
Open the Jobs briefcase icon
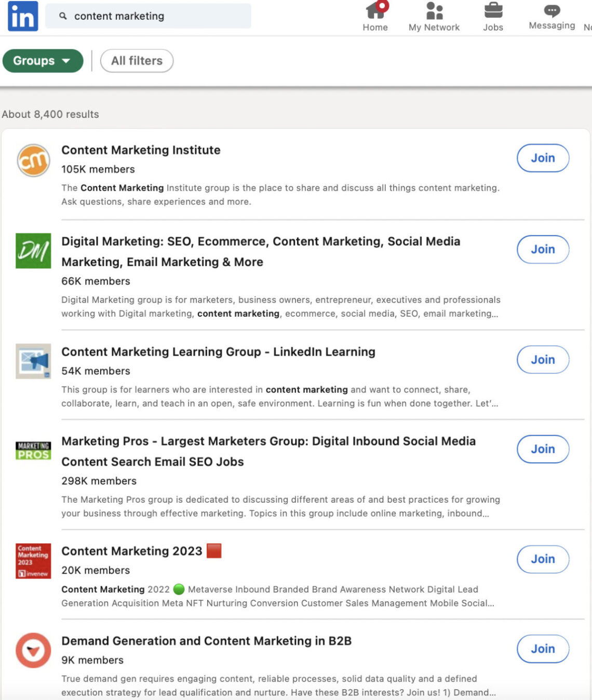(x=493, y=10)
